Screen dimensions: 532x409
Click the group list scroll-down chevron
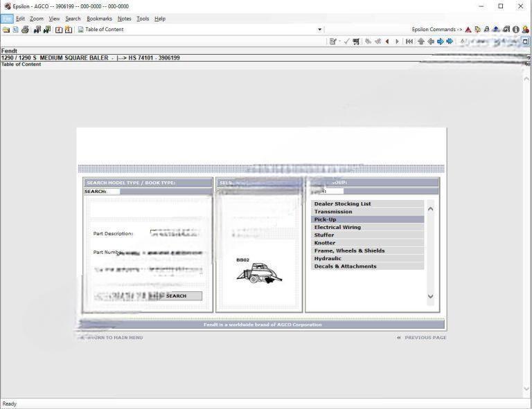[x=430, y=296]
